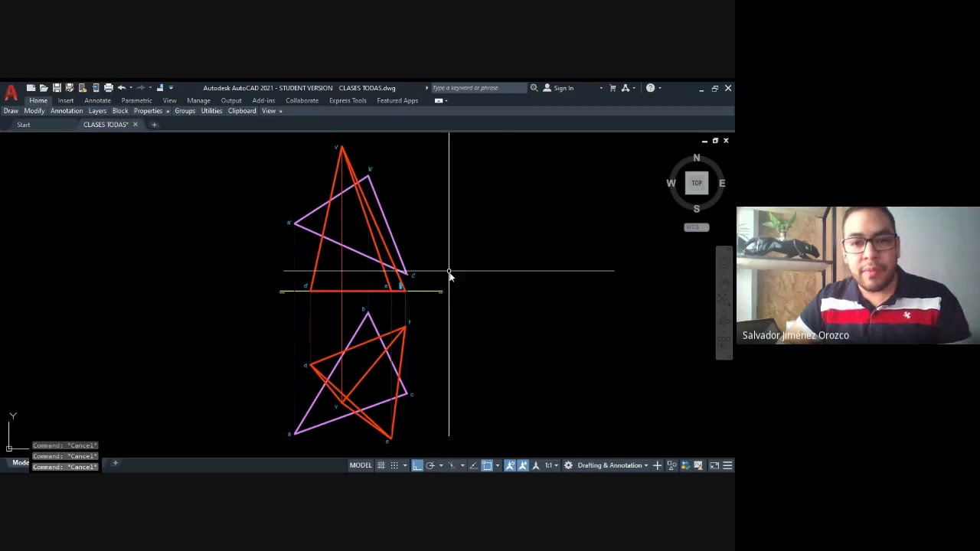This screenshot has height=551, width=980.
Task: Click the Undo arrow icon
Action: coord(122,88)
